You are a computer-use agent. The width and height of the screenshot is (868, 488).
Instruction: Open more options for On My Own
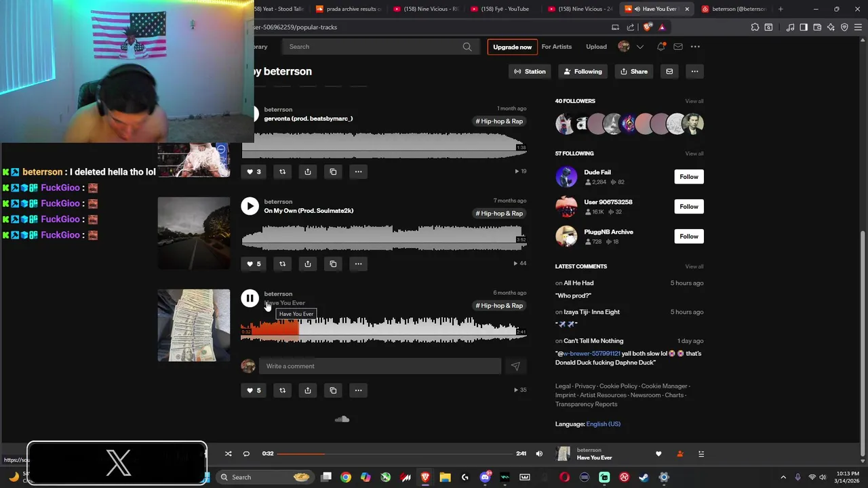pos(358,264)
